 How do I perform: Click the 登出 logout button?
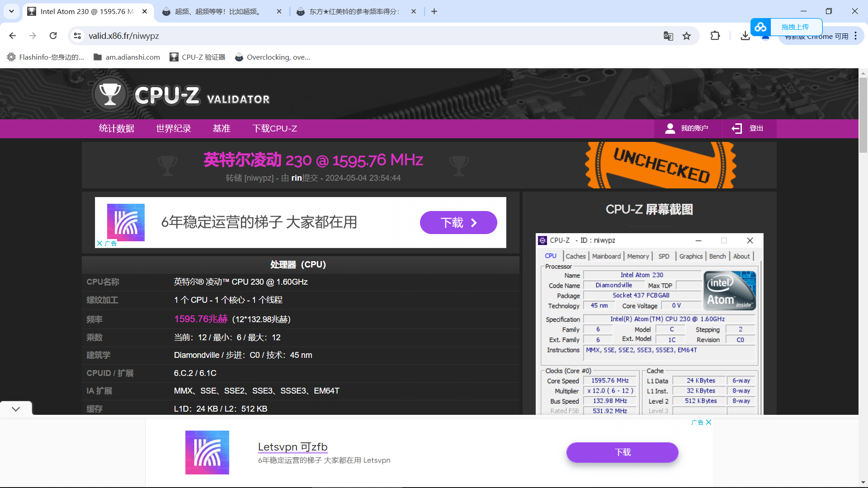(x=748, y=129)
